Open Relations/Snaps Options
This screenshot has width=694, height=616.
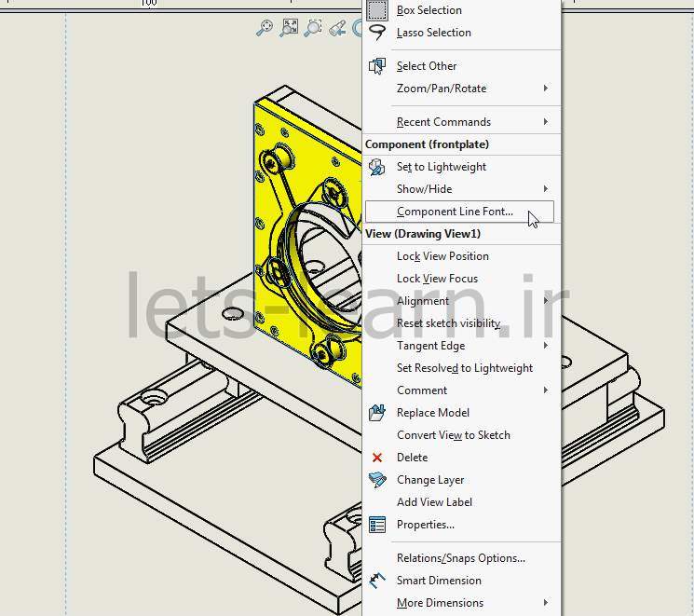click(x=462, y=558)
